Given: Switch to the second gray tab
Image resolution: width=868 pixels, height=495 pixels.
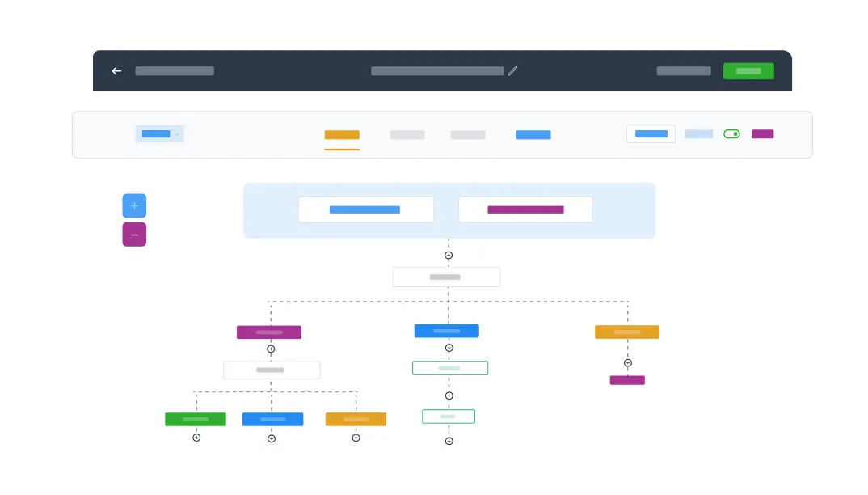Looking at the screenshot, I should [x=468, y=135].
